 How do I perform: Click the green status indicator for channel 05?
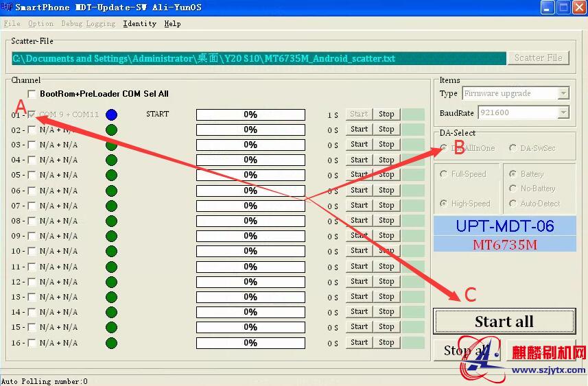point(111,175)
